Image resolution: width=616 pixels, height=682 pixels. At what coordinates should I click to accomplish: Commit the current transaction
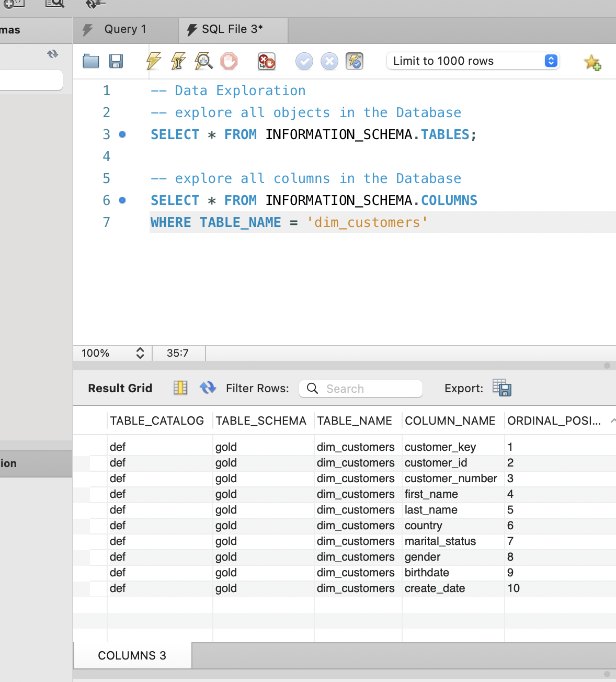(304, 61)
